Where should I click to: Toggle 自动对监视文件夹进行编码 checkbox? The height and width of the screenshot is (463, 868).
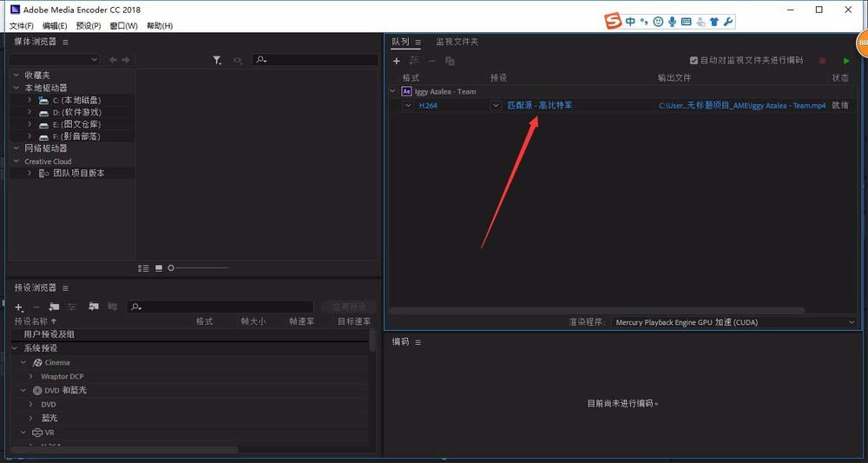coord(694,60)
